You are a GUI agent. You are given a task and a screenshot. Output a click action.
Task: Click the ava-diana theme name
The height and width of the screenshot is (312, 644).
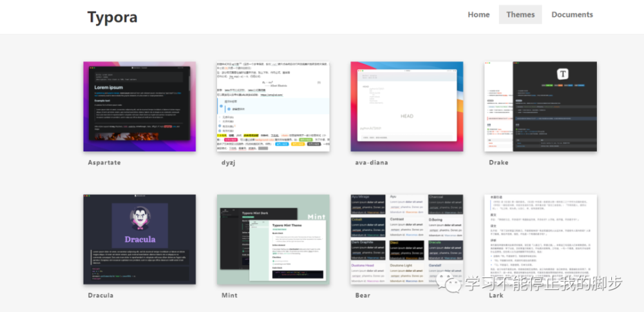tap(372, 162)
